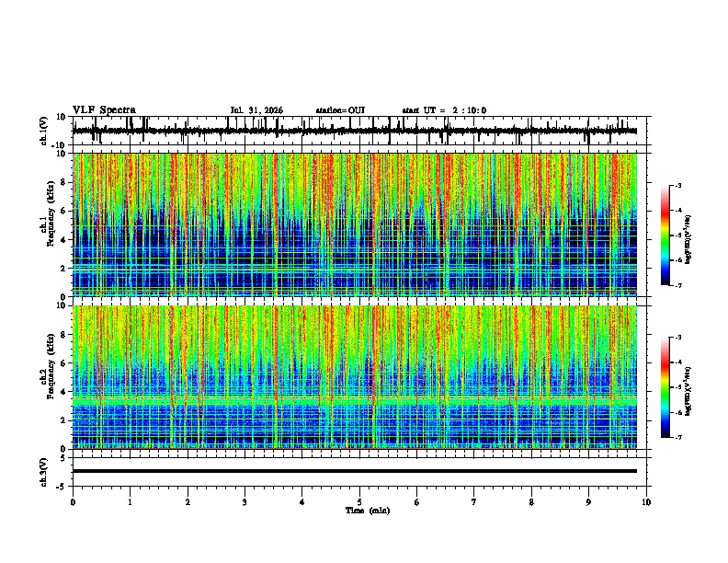Click the "Time (min)" axis label
This screenshot has height=563, width=728.
(368, 511)
